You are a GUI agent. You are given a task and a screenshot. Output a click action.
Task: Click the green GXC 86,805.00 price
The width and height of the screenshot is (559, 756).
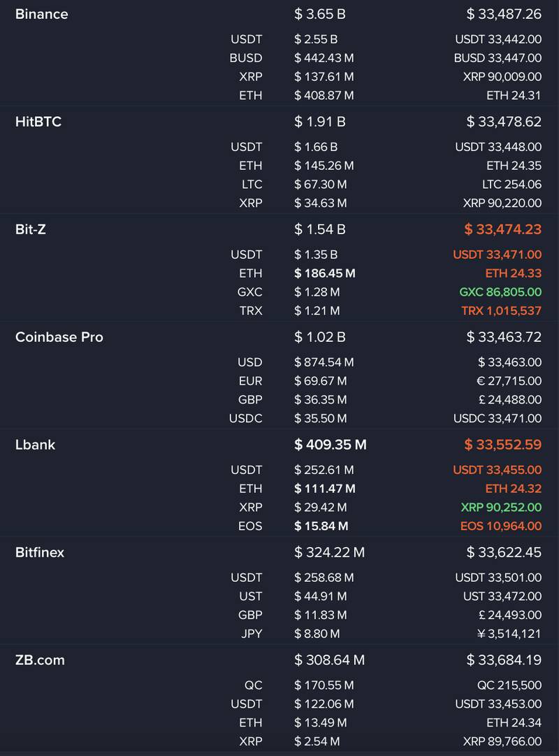tap(500, 292)
